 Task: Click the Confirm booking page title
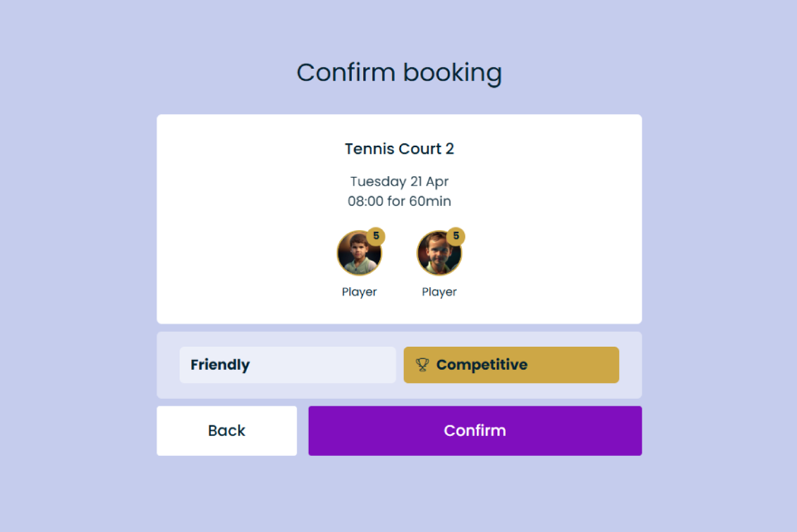399,73
